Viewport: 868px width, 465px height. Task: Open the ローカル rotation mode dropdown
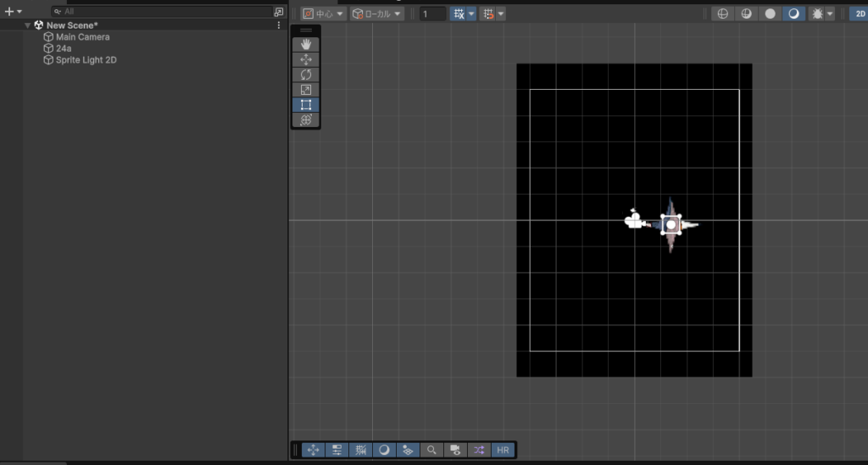coord(377,14)
